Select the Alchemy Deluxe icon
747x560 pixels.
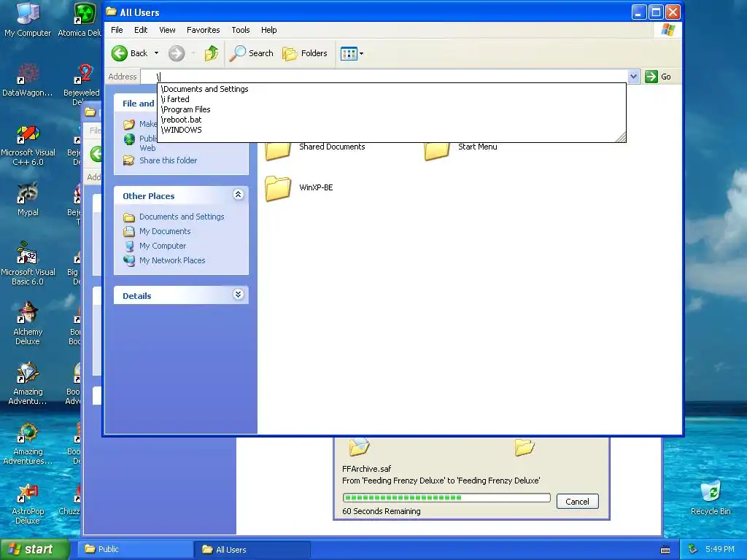(x=28, y=323)
